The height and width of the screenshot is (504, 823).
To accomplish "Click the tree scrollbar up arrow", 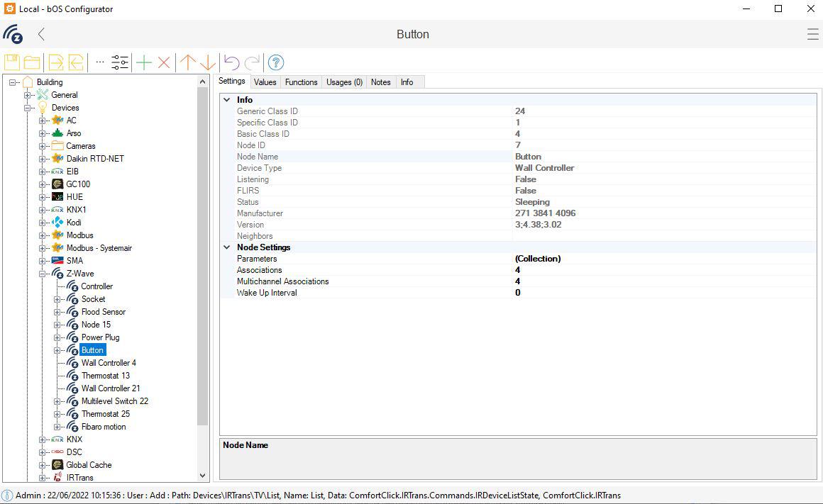I will point(203,82).
